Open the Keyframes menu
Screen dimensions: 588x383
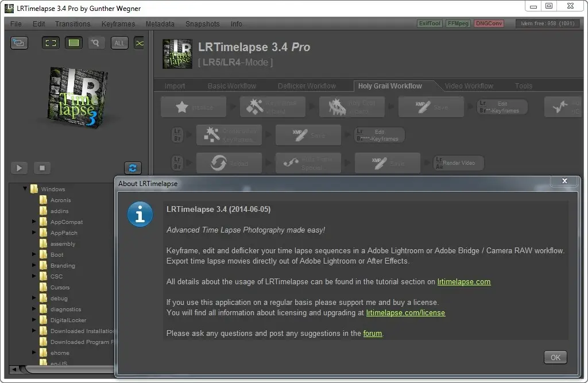118,24
